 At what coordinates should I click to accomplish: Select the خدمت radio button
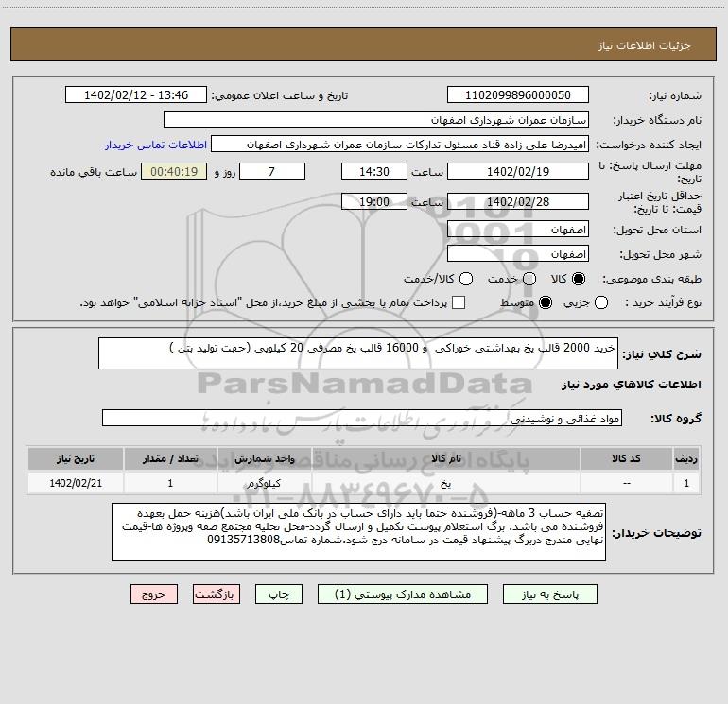coord(529,279)
